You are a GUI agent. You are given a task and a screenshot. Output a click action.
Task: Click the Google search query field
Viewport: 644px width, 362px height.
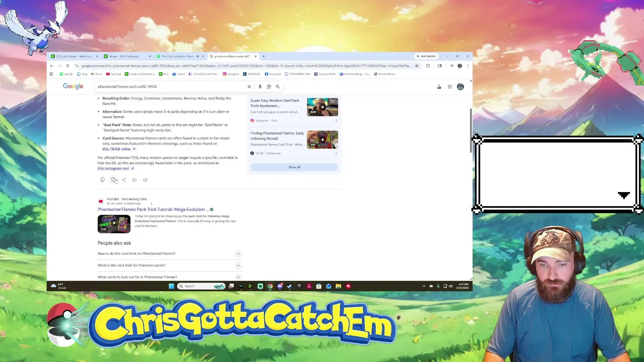coord(171,86)
